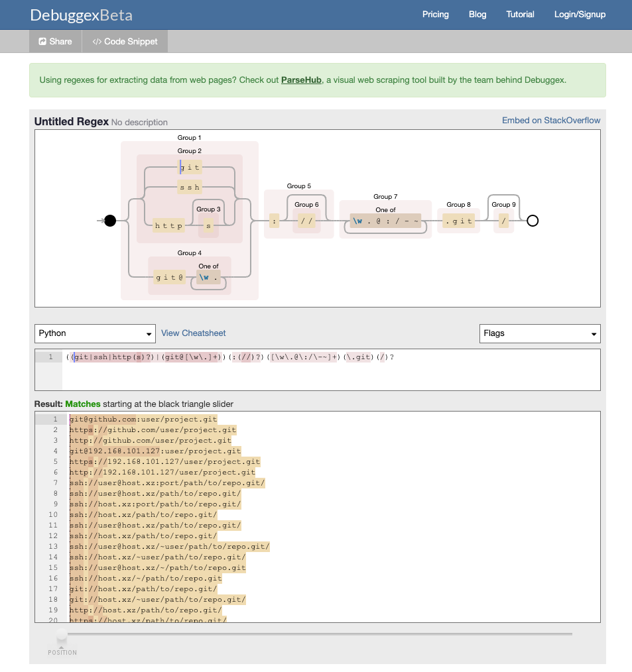Click the Share icon button
The height and width of the screenshot is (672, 632).
coord(55,41)
